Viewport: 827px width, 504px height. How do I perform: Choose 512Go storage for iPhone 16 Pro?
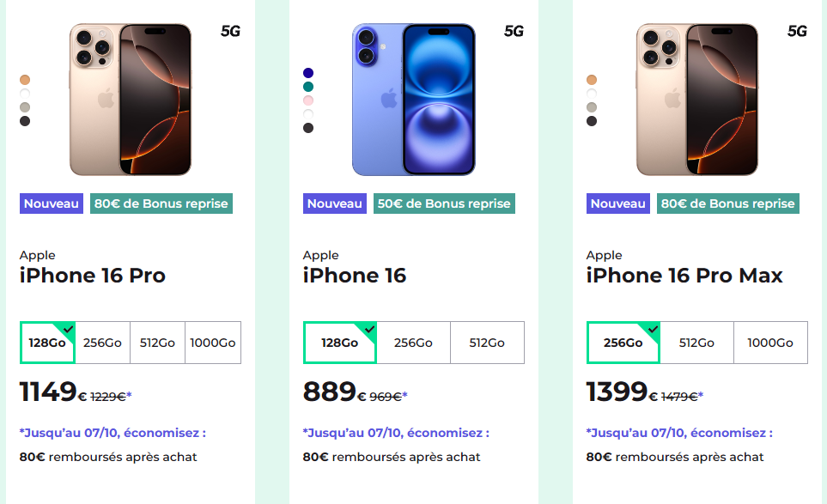pyautogui.click(x=157, y=343)
